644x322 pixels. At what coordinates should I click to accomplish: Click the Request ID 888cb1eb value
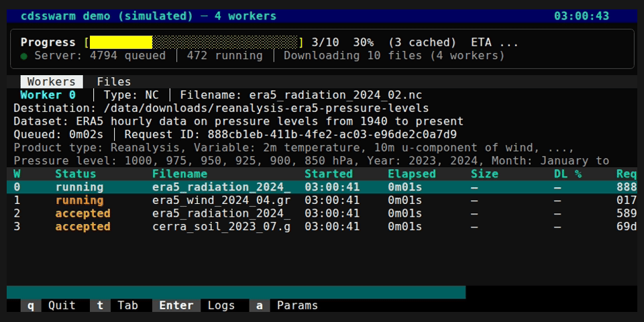[332, 135]
